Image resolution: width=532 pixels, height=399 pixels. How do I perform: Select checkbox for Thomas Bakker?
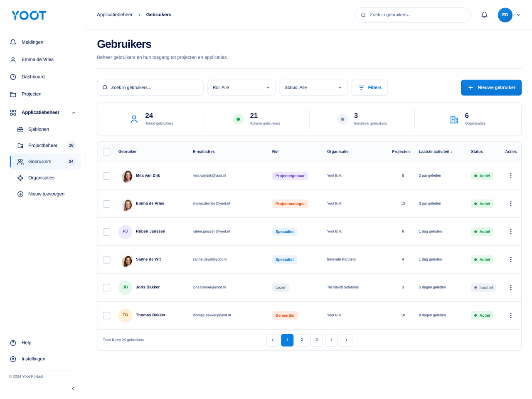tap(106, 315)
